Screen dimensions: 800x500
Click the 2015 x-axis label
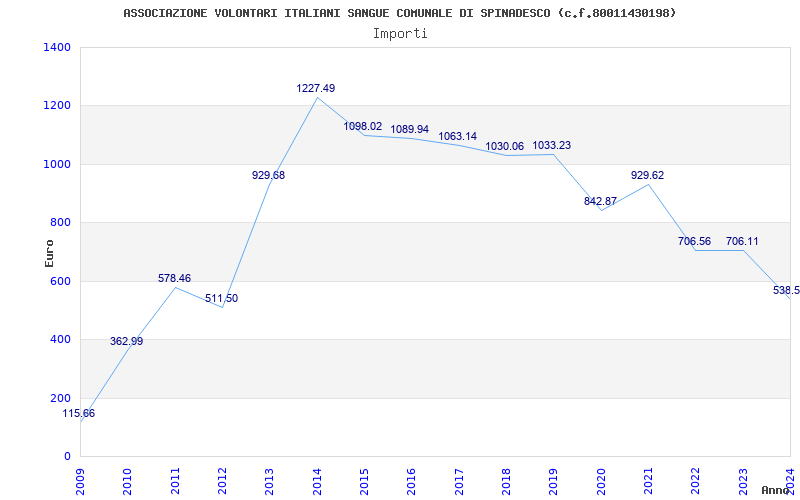[x=364, y=481]
